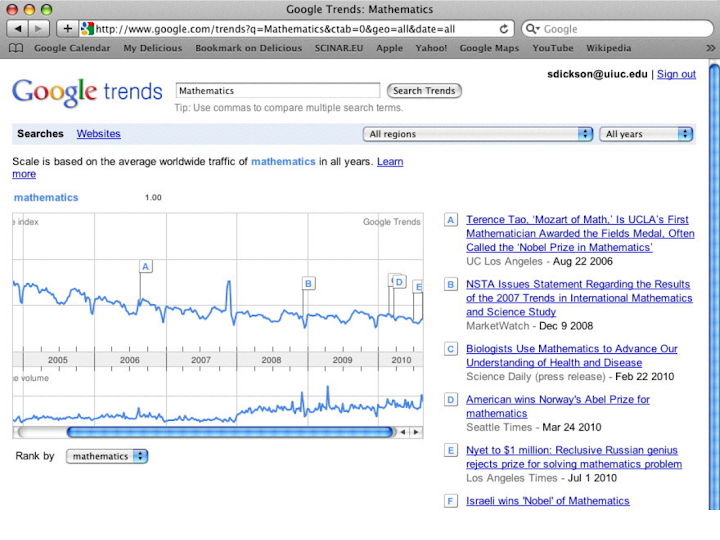Open Google Calendar bookmark
The height and width of the screenshot is (540, 720).
(x=72, y=48)
